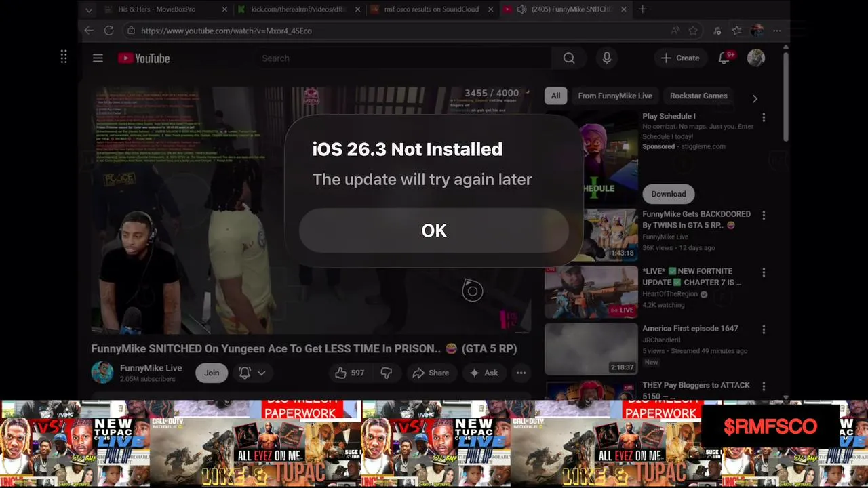This screenshot has height=488, width=868.
Task: Open the FunnyMike Gets BACKDOORED video thumbnail
Action: pyautogui.click(x=591, y=235)
